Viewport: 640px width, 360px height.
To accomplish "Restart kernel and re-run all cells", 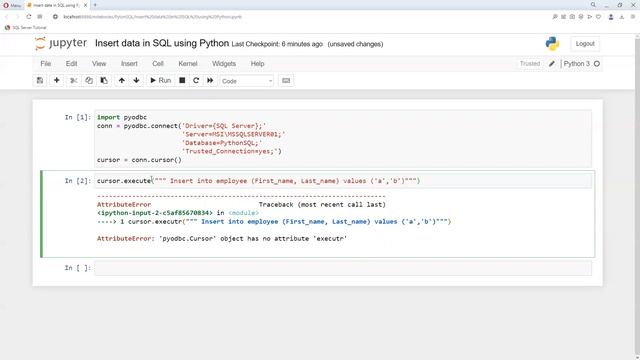I will (x=210, y=80).
